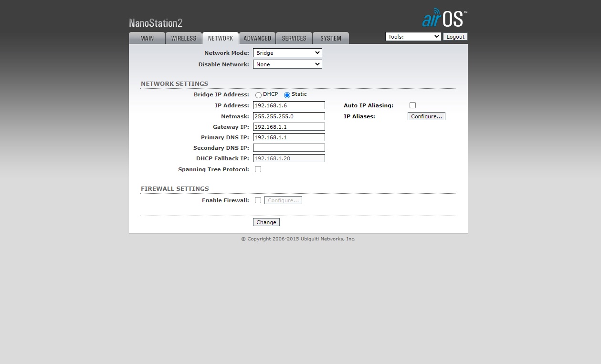Click Configure for IP Aliases

pos(426,116)
